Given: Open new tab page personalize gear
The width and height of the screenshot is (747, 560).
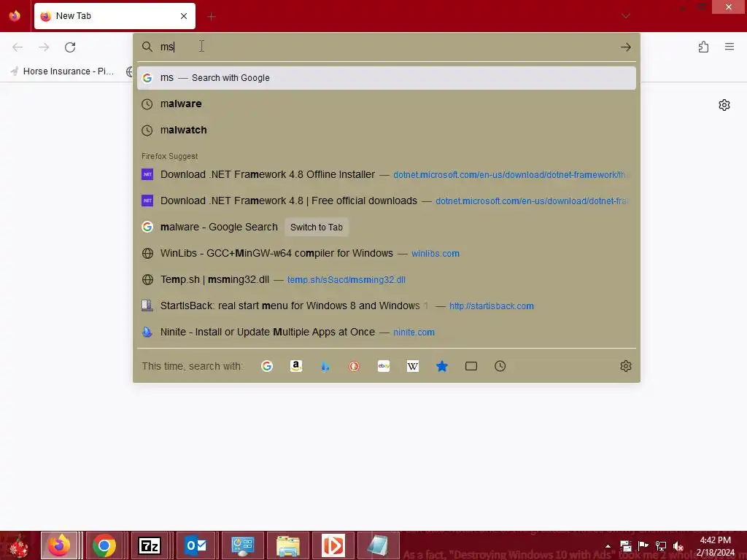Looking at the screenshot, I should point(724,105).
